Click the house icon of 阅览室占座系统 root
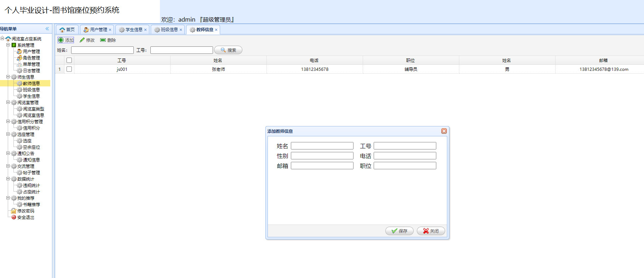Screen dimensions: 644x278 (8, 39)
